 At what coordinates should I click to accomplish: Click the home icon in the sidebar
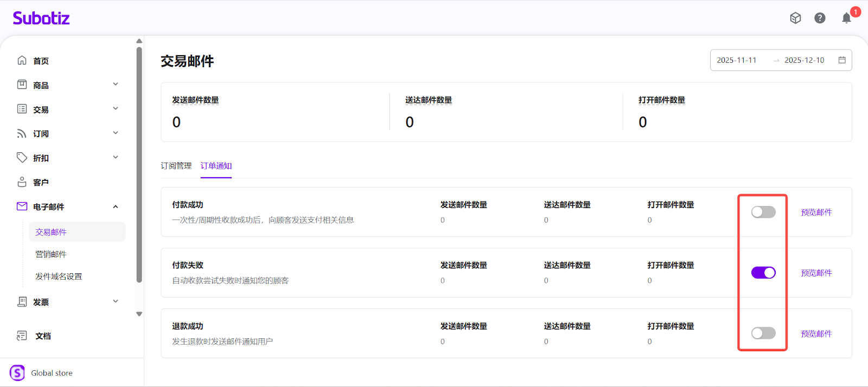[x=22, y=61]
